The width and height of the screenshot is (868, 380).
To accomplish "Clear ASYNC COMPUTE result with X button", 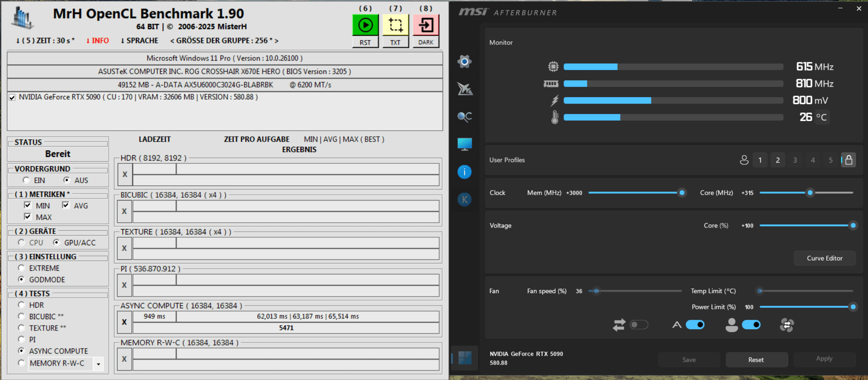I will click(125, 322).
